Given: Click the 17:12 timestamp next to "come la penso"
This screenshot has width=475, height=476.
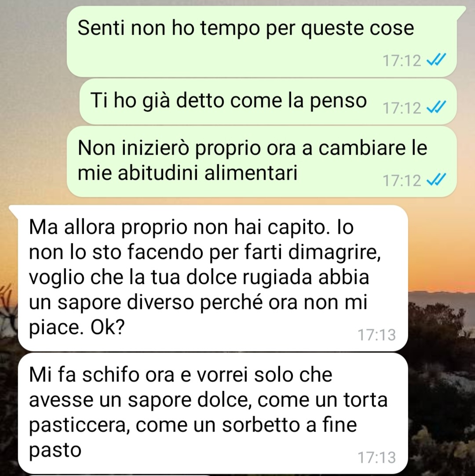Looking at the screenshot, I should coord(402,108).
